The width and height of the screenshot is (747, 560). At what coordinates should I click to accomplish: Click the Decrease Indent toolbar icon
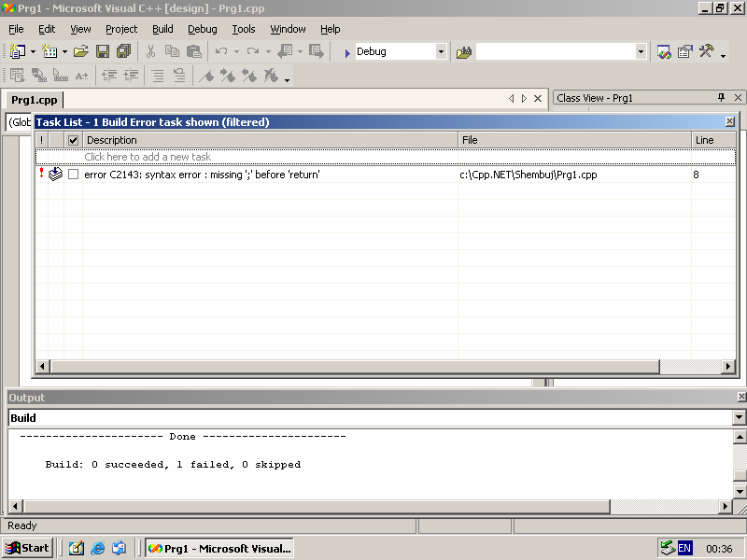109,76
